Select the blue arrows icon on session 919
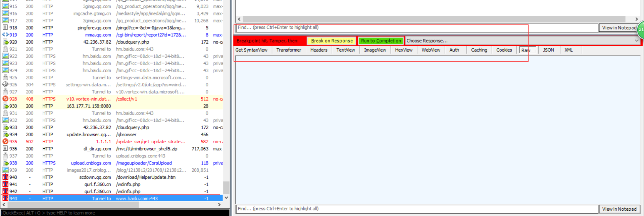The height and width of the screenshot is (216, 644). point(5,35)
